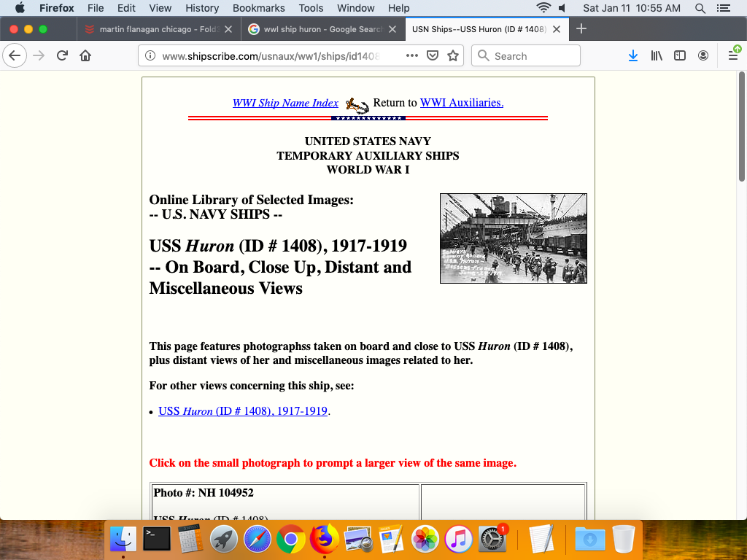The image size is (747, 560).
Task: Toggle the sidebar view icon
Action: 680,55
